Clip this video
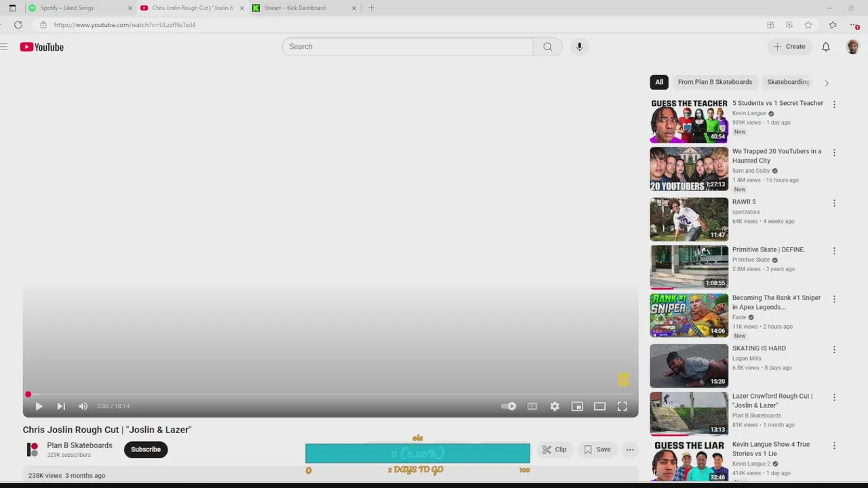 (555, 449)
